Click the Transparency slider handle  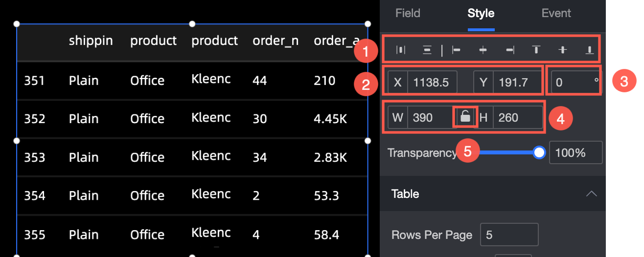coord(539,153)
